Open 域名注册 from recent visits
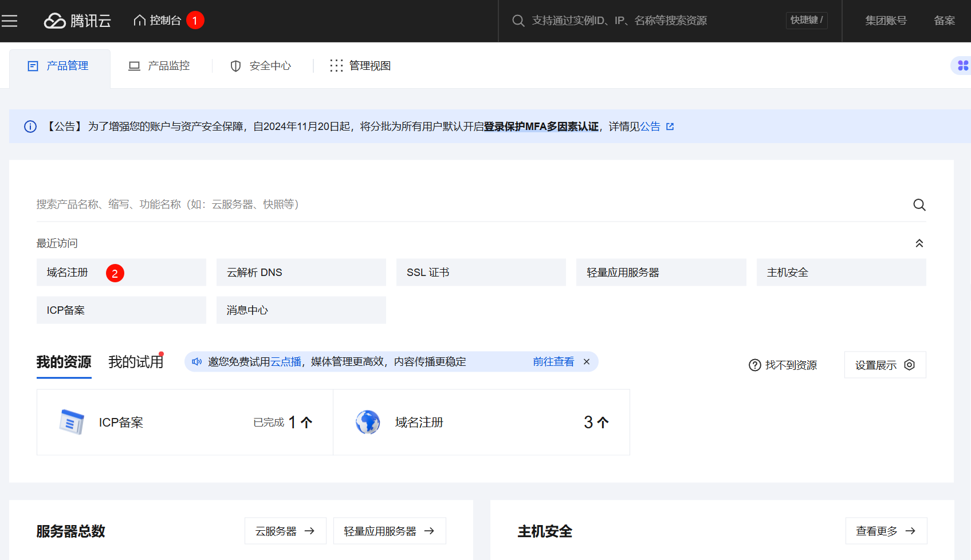 121,273
